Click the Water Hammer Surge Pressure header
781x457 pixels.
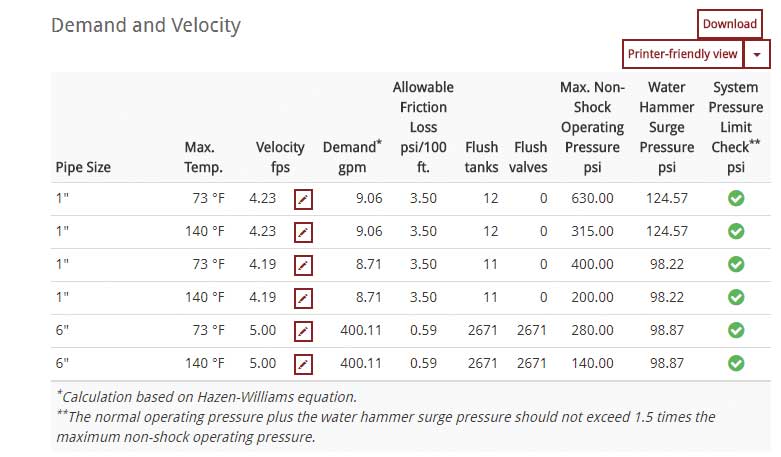666,127
